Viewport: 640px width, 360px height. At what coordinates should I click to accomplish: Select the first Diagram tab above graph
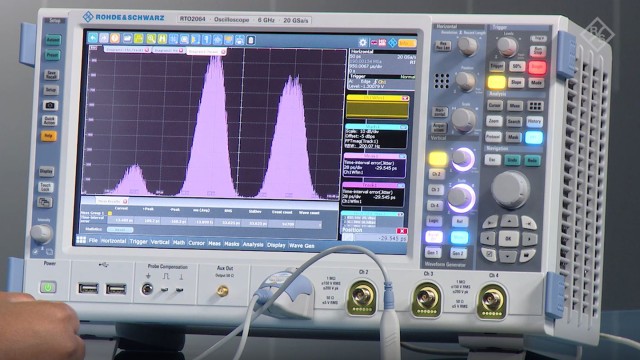point(128,50)
